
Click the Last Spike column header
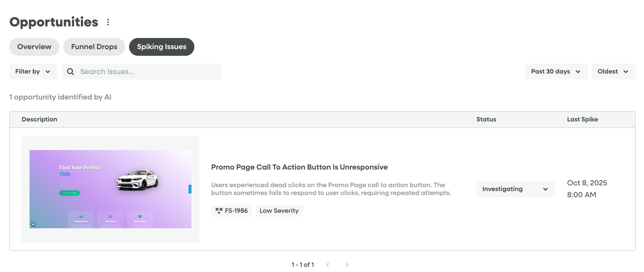(582, 119)
